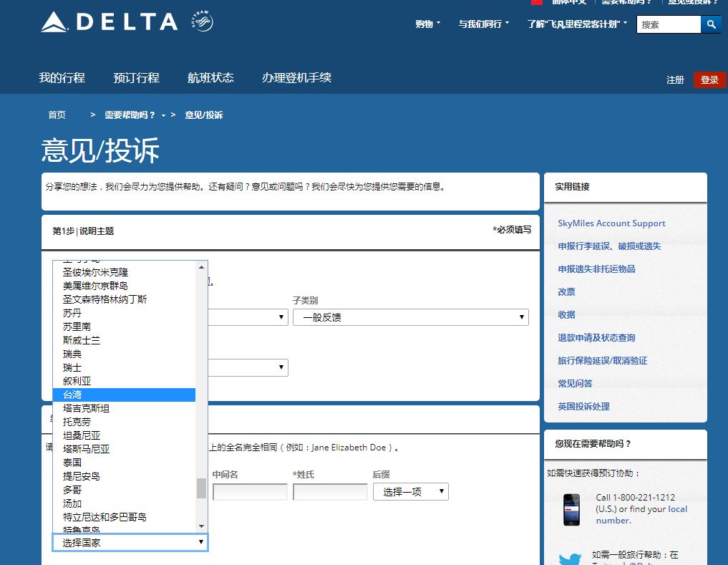Open the 后缀 选择一项 dropdown
Image resolution: width=728 pixels, height=565 pixels.
pyautogui.click(x=410, y=491)
